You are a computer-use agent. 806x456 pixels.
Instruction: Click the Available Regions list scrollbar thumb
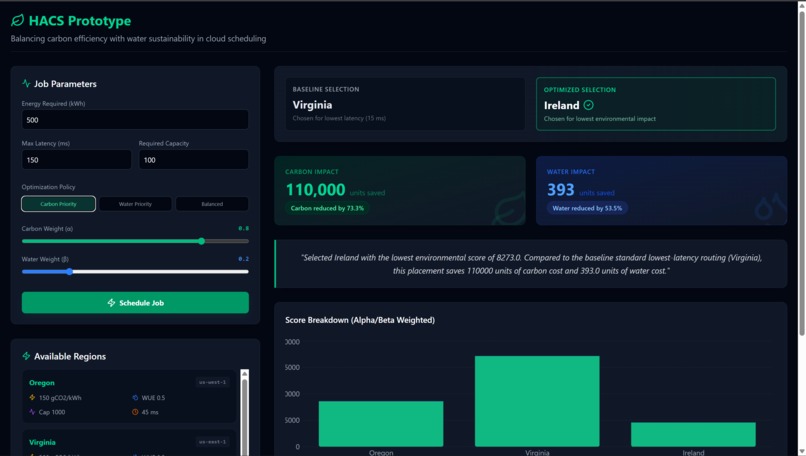pyautogui.click(x=245, y=416)
